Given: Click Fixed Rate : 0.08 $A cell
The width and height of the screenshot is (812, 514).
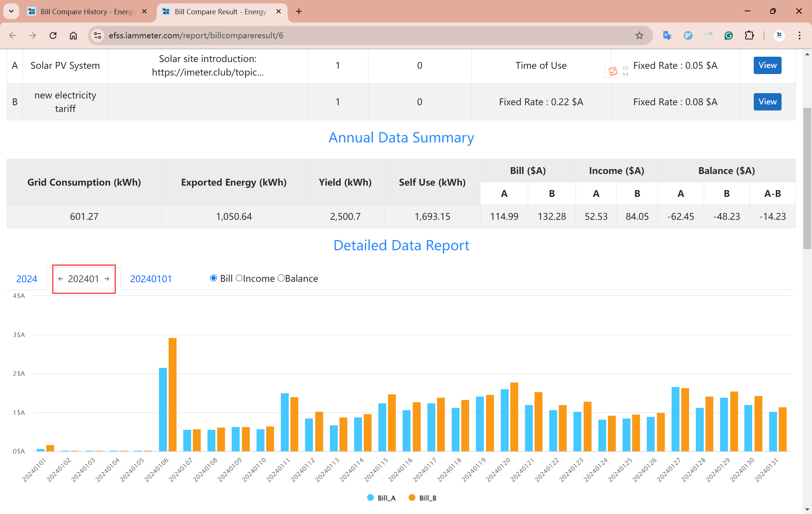Looking at the screenshot, I should [x=675, y=102].
